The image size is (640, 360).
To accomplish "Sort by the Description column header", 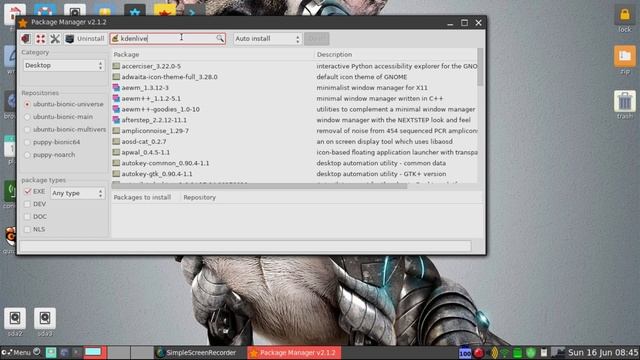I will point(396,54).
